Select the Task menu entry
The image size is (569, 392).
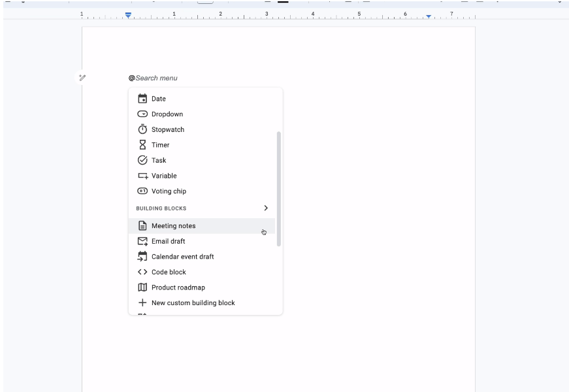click(x=202, y=161)
